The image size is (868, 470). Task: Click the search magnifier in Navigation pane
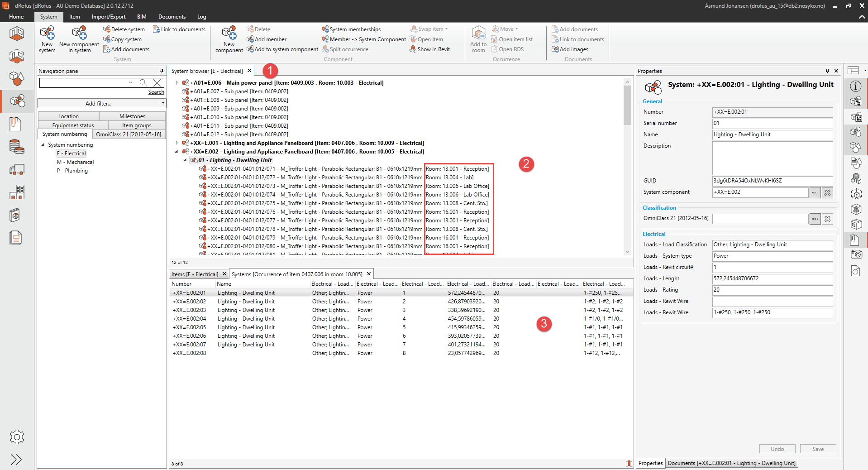[143, 82]
